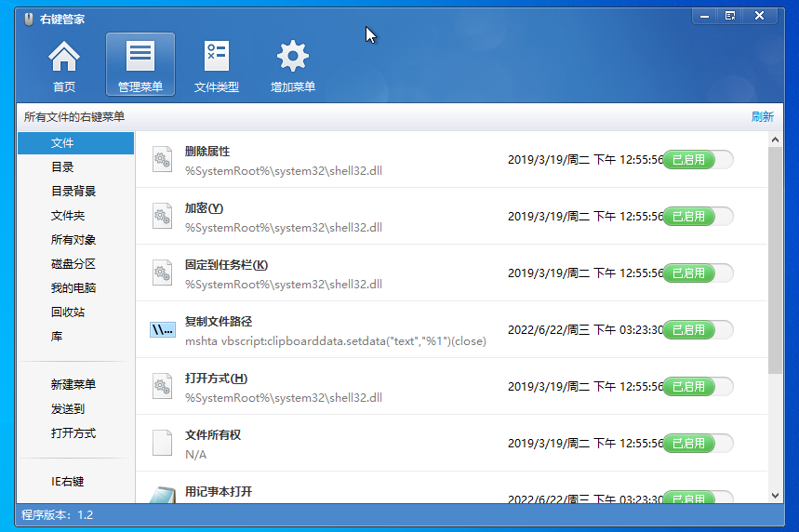Screen dimensions: 799x532
Task: Open the 发送到 sidebar item
Action: point(68,409)
